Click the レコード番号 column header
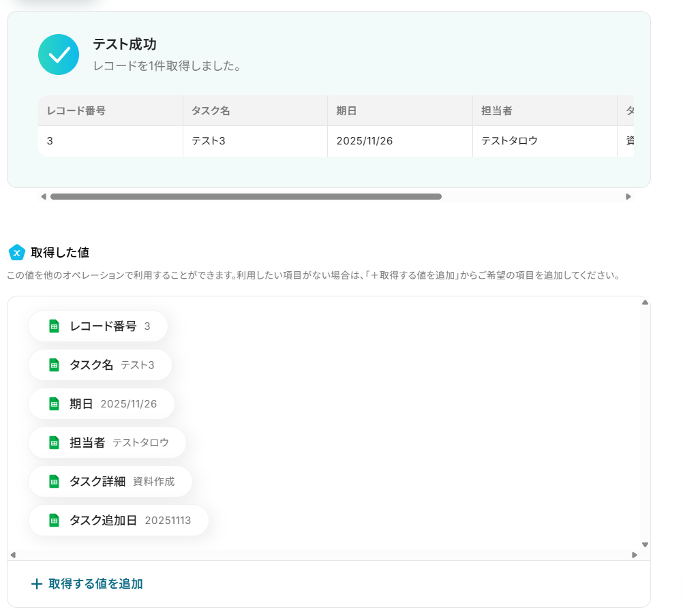Image resolution: width=683 pixels, height=616 pixels. point(76,110)
